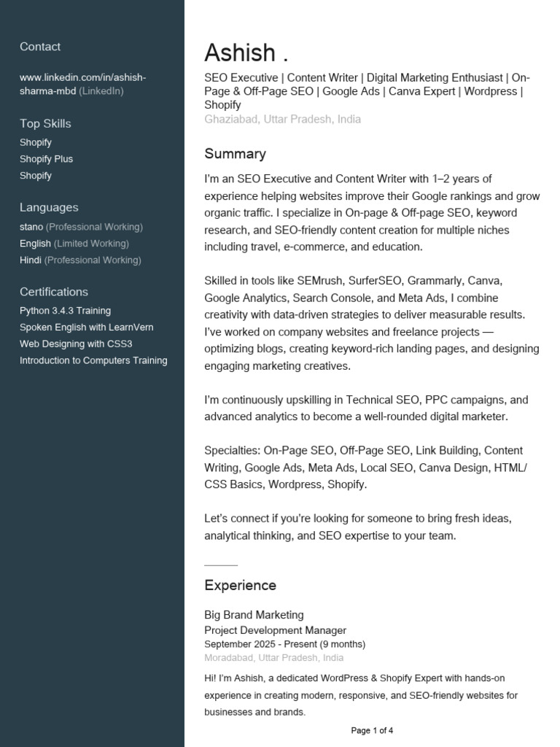
Task: Select the Summary section heading
Action: click(236, 153)
